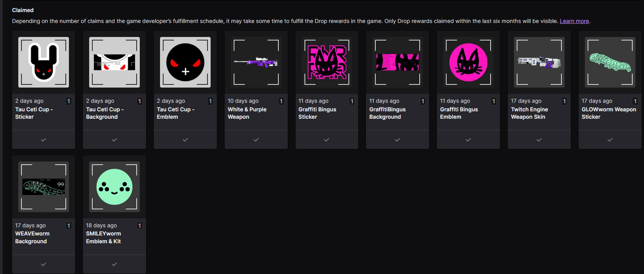Click the SMILEYworm Emblem & Kit image

click(x=114, y=187)
